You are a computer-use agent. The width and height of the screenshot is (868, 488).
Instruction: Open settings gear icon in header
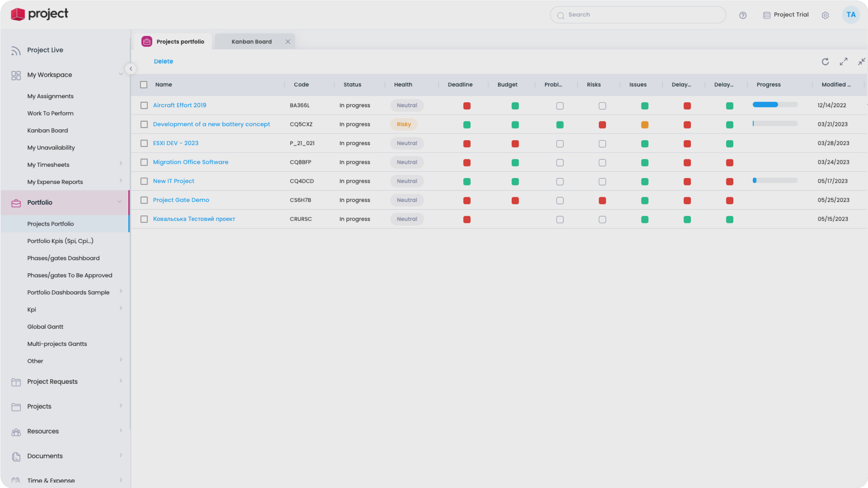click(825, 15)
